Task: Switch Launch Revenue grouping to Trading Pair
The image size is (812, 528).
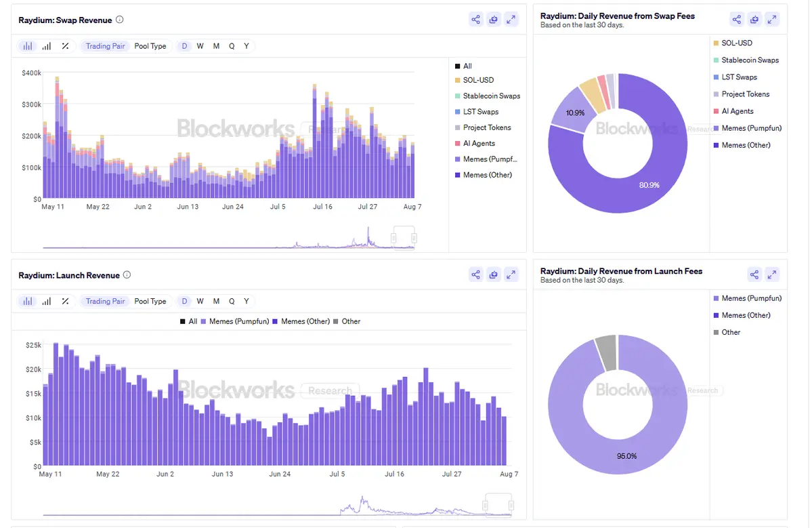Action: tap(105, 301)
